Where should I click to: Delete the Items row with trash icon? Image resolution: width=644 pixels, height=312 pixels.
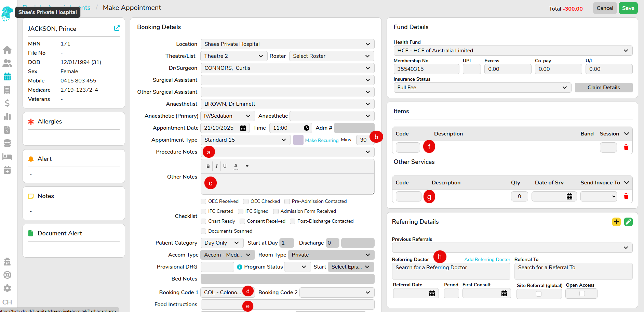626,147
